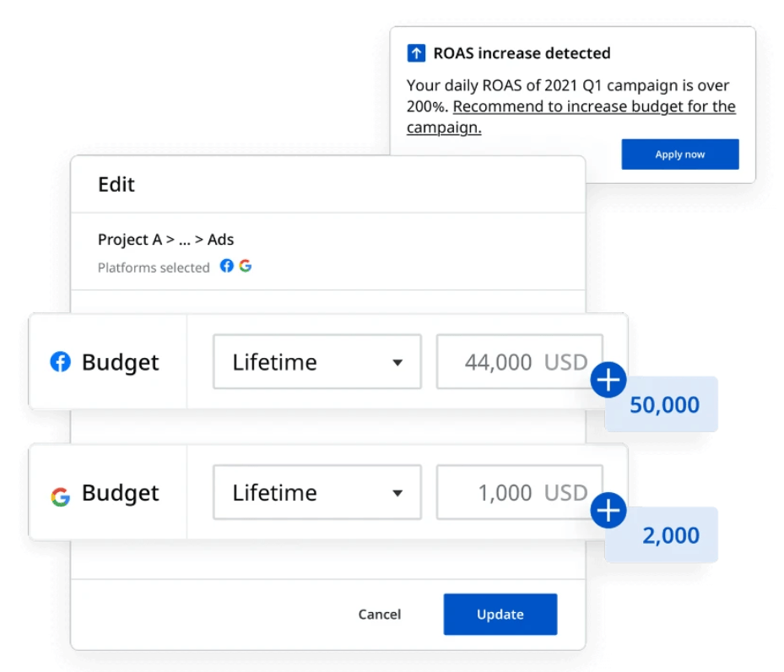Click the blue up-arrow ROAS increase icon
784x672 pixels.
(415, 52)
